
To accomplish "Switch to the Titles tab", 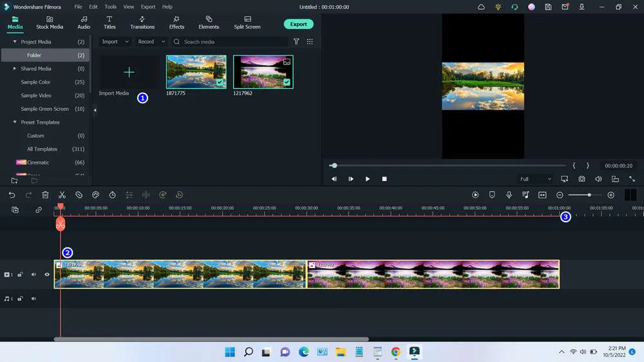I will 109,23.
